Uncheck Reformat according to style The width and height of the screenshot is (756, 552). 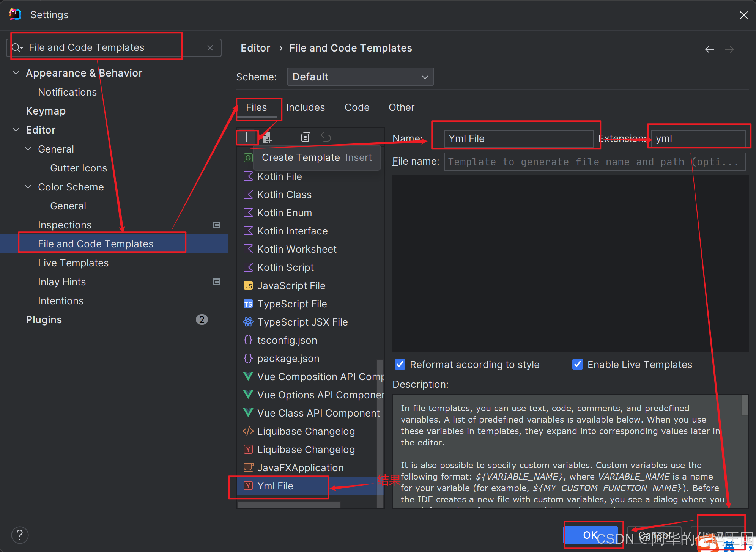click(400, 365)
